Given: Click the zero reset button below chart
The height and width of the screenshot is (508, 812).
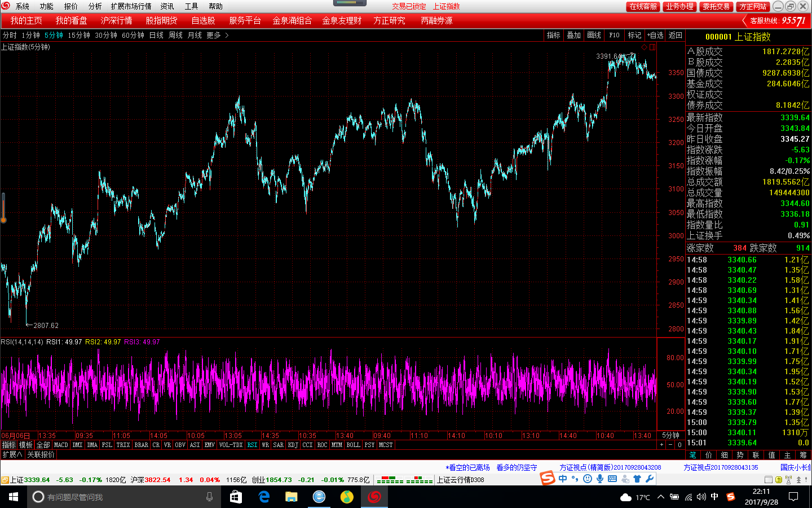Looking at the screenshot, I should pyautogui.click(x=679, y=445).
